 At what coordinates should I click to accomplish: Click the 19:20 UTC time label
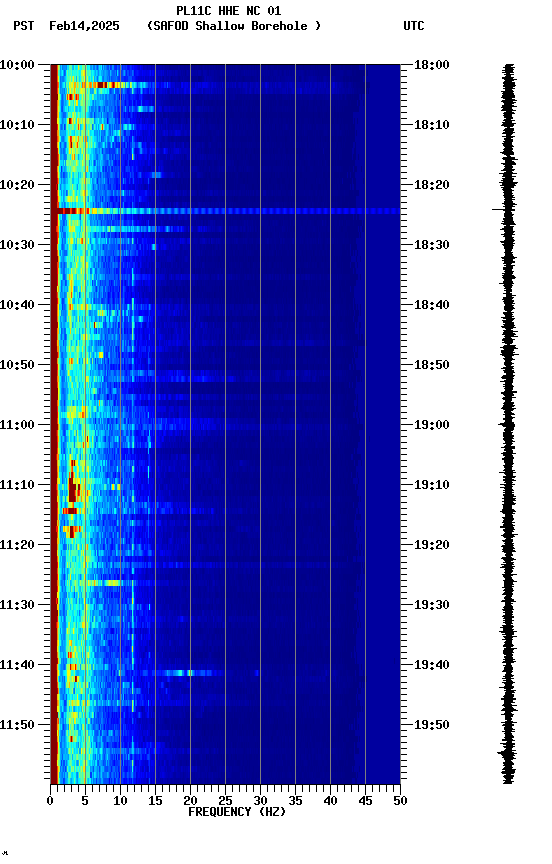pyautogui.click(x=432, y=546)
